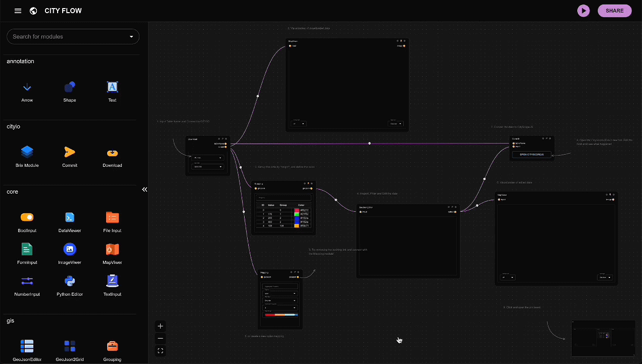Open the third dropdown in Mapping node
The image size is (642, 364).
pyautogui.click(x=280, y=308)
